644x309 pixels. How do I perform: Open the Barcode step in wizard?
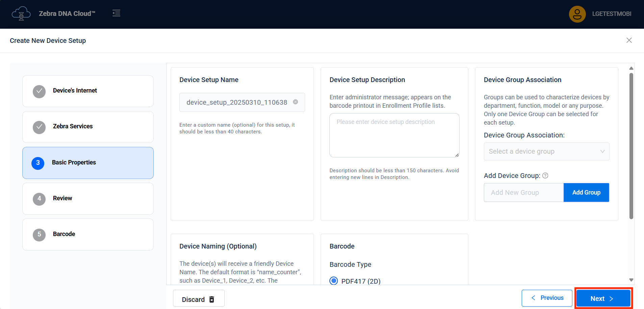coord(88,234)
